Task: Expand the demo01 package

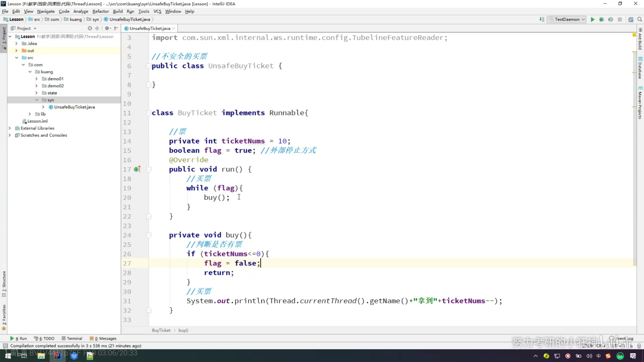Action: pyautogui.click(x=36, y=79)
